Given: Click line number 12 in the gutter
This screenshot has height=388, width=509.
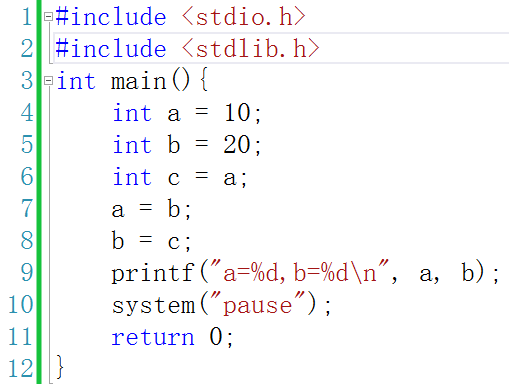Looking at the screenshot, I should tap(21, 369).
